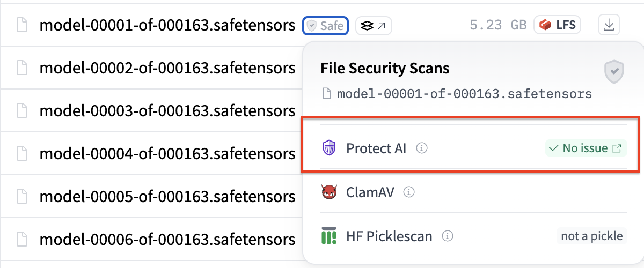This screenshot has height=268, width=644.
Task: Click the gray shield checkmark icon
Action: pos(614,71)
